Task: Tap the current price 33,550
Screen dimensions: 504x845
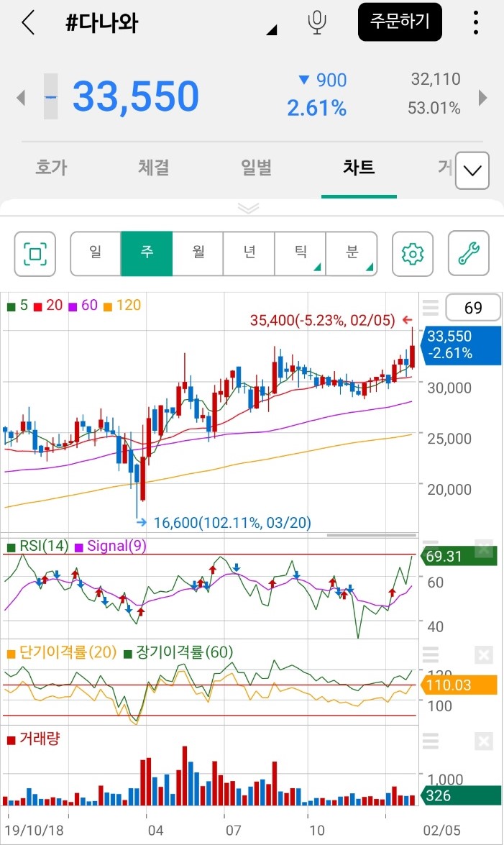Action: click(136, 96)
